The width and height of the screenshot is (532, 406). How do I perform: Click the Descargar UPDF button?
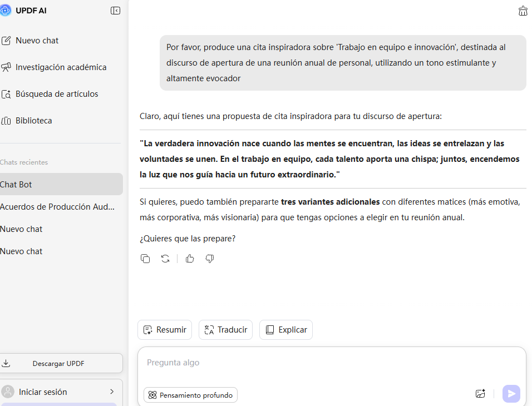[61, 363]
